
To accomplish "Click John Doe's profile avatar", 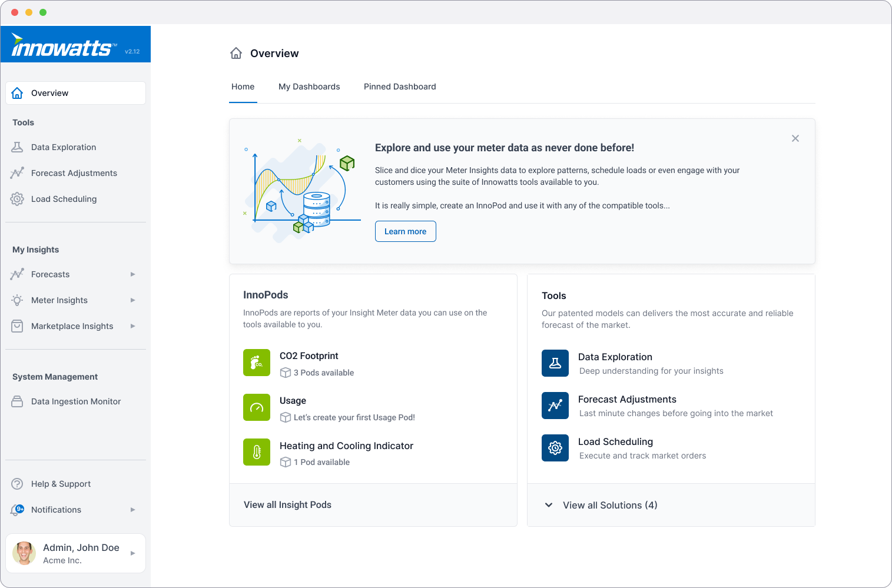I will [24, 553].
